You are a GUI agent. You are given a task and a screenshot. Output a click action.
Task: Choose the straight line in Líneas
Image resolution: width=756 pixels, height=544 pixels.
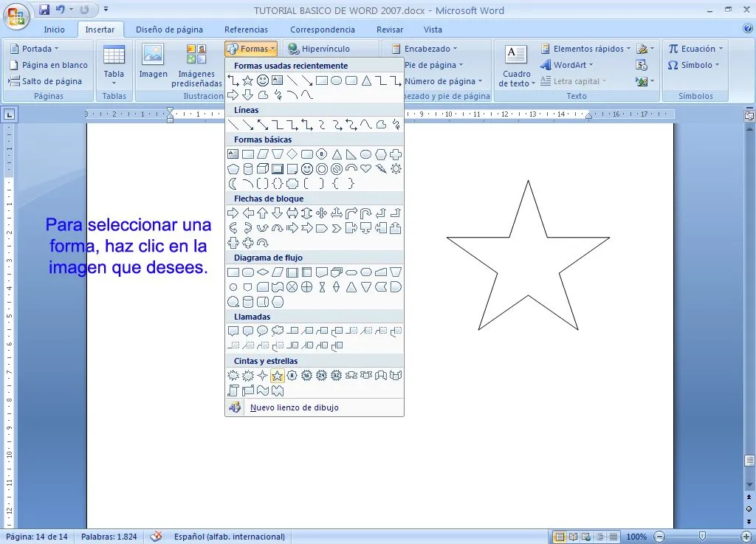click(x=233, y=125)
